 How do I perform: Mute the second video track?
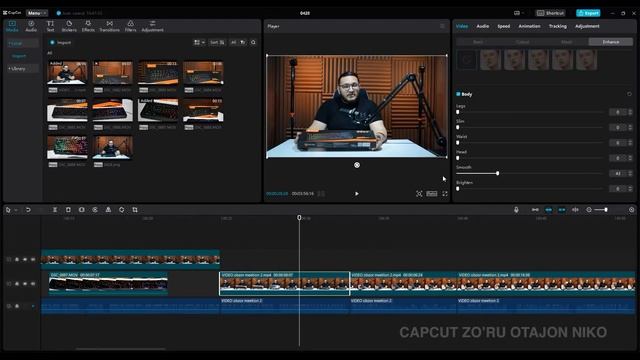[x=33, y=284]
